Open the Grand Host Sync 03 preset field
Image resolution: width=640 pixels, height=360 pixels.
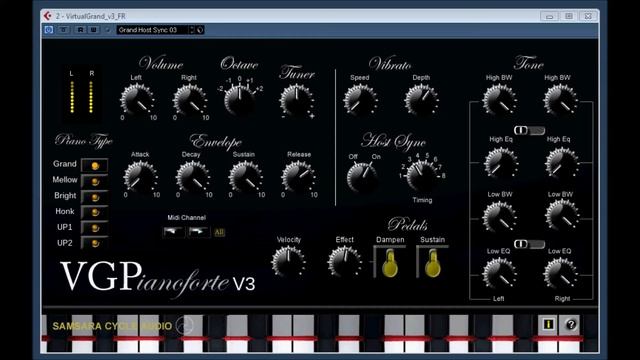coord(152,30)
